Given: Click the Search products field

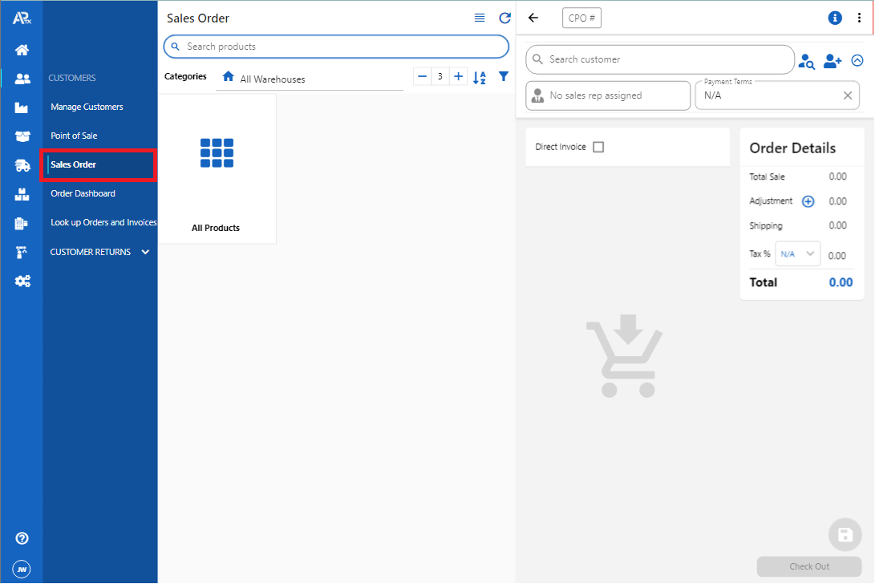Looking at the screenshot, I should 337,47.
